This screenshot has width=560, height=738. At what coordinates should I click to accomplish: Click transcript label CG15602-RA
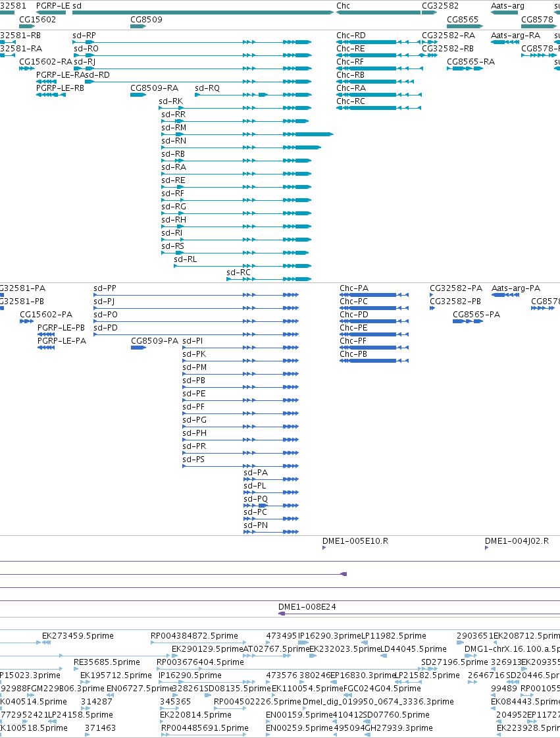tap(45, 62)
